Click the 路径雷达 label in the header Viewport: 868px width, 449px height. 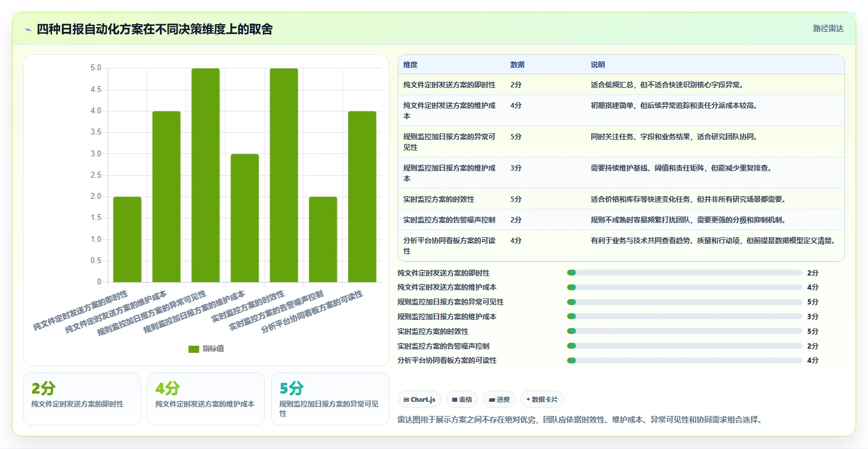point(828,28)
